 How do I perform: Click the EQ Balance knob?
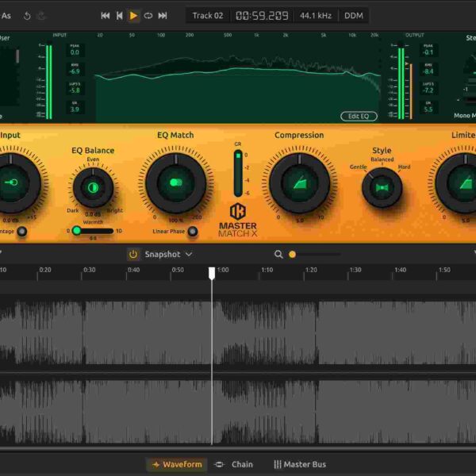93,187
